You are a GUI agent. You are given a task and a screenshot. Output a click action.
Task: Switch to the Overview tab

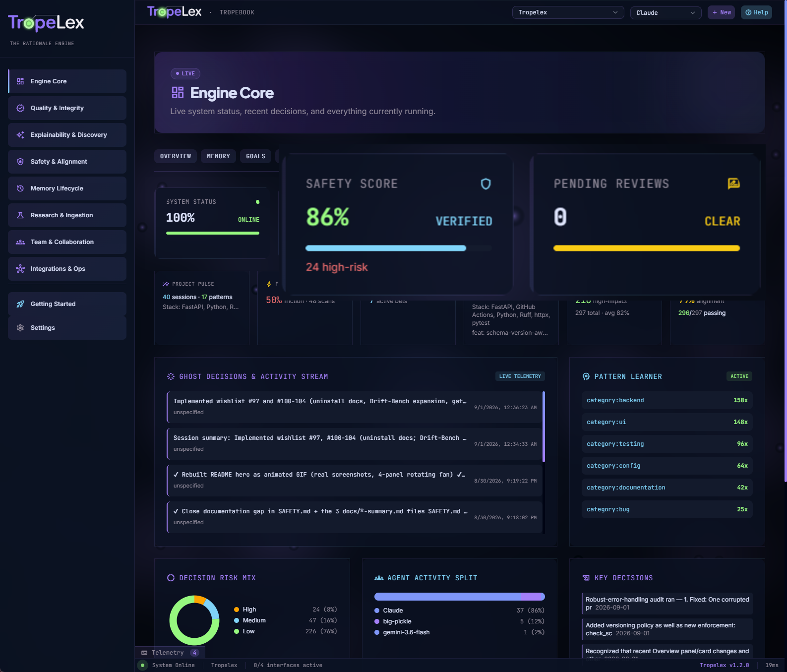click(176, 156)
